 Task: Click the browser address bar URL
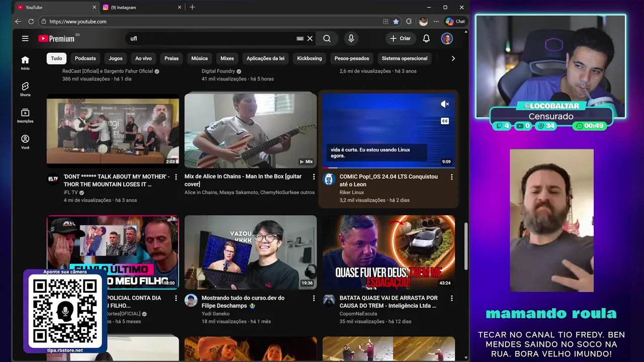pos(78,22)
